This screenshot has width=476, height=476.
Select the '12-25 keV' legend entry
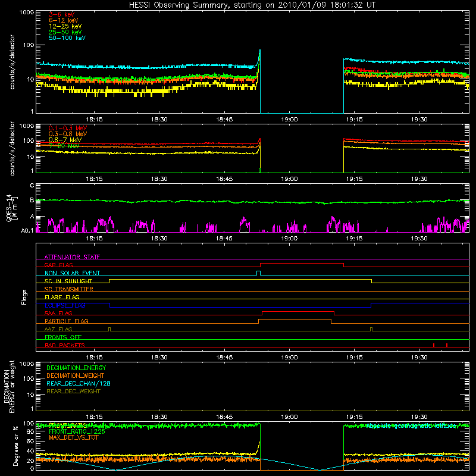point(65,26)
